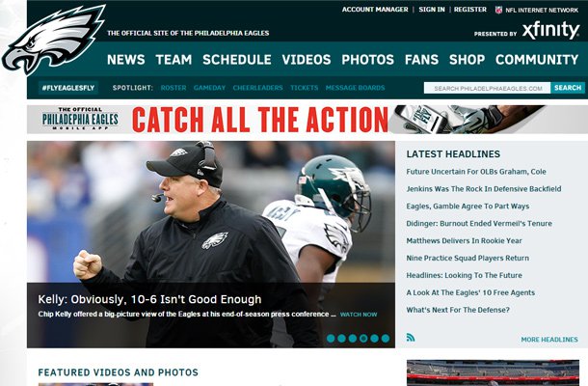This screenshot has width=588, height=386.
Task: Select the fifth carousel dot
Action: [374, 339]
